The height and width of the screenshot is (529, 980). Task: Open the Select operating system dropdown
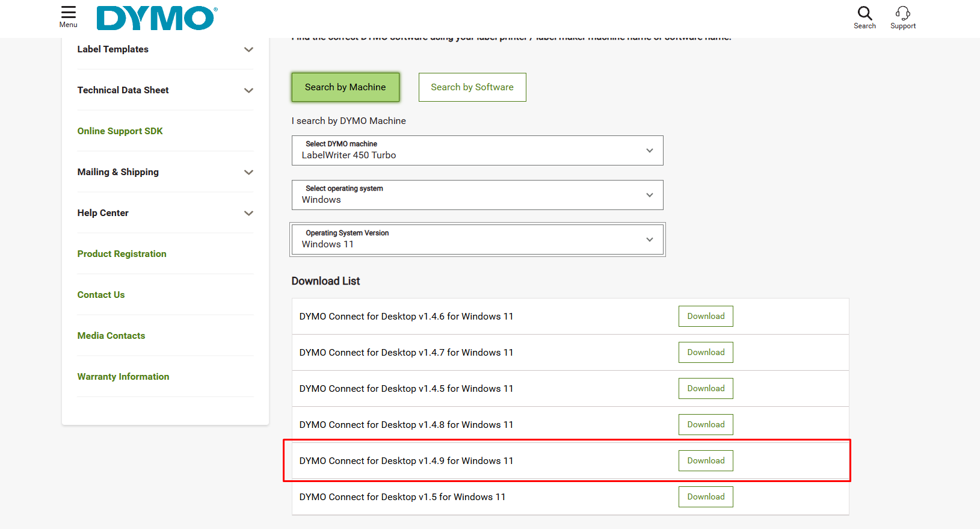click(478, 195)
